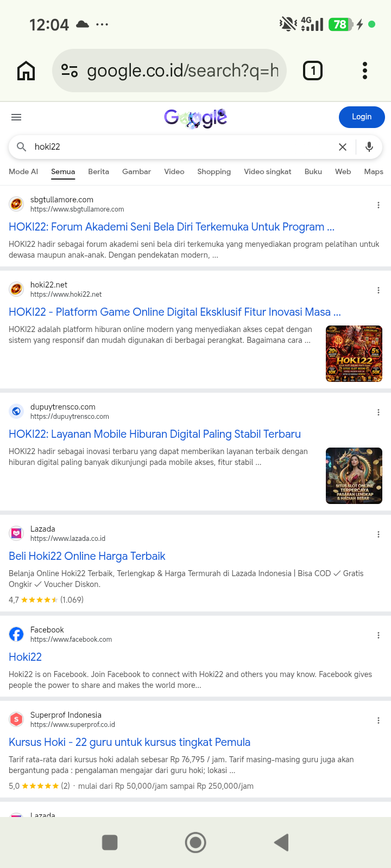This screenshot has height=868, width=391.
Task: Tap the search magnifier icon
Action: [22, 147]
